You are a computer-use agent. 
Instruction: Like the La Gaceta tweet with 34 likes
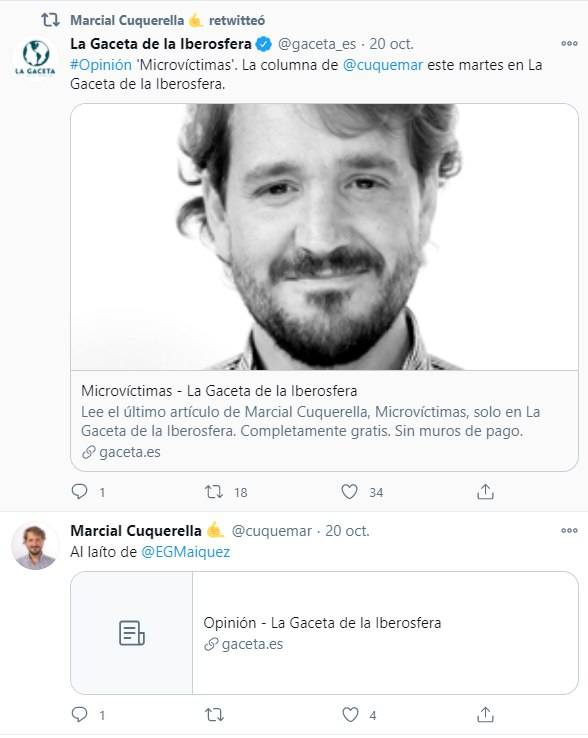pos(349,492)
